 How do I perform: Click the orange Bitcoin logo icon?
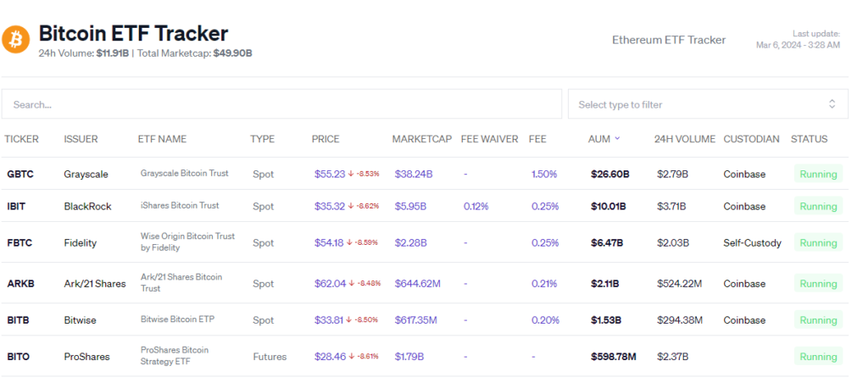[16, 39]
